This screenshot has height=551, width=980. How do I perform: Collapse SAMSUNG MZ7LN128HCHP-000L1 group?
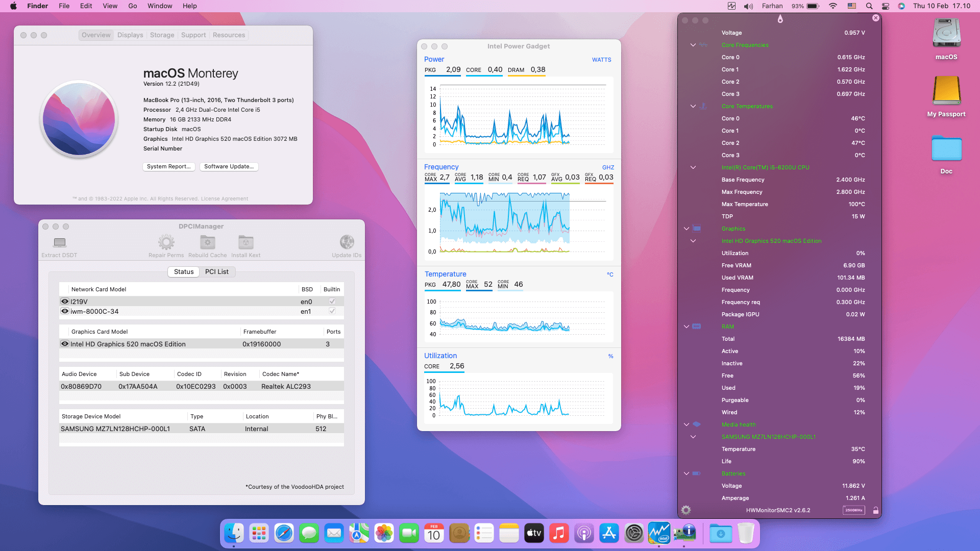pos(693,437)
